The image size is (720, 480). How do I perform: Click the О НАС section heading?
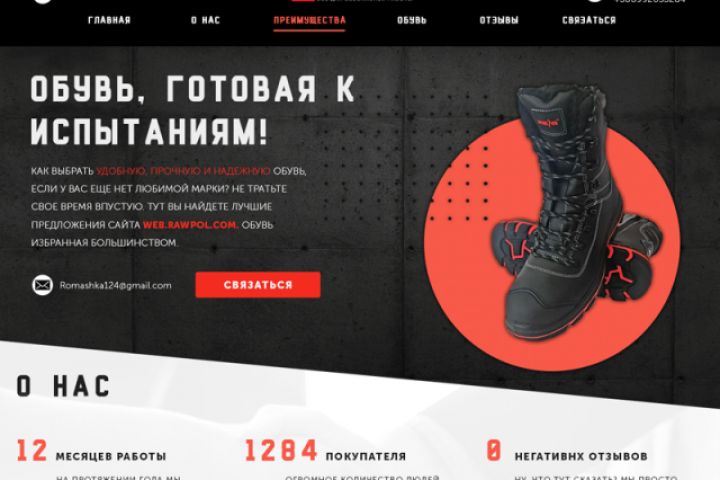pos(64,386)
